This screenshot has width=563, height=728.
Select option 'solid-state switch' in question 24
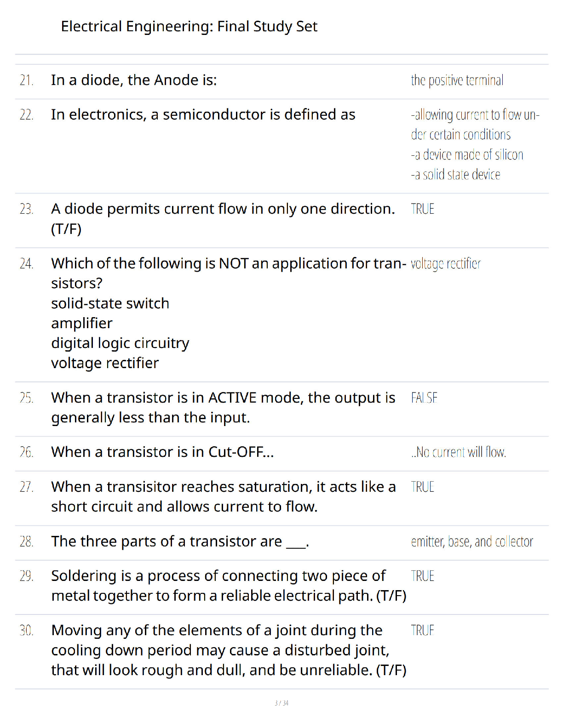(110, 303)
